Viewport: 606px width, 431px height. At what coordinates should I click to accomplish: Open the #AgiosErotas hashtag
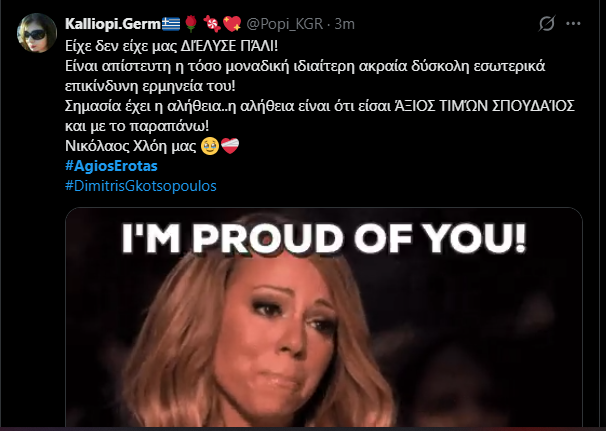(x=111, y=166)
